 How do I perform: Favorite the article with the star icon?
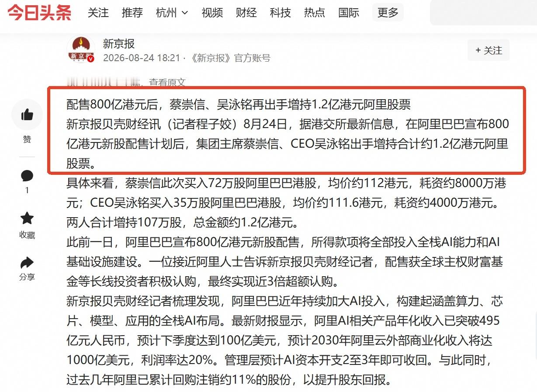click(x=27, y=218)
